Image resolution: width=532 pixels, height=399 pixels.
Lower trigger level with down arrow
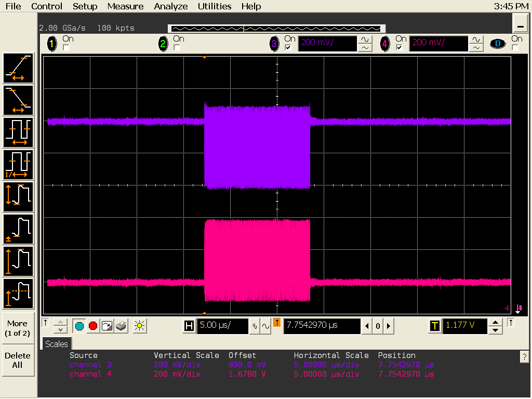coord(495,330)
